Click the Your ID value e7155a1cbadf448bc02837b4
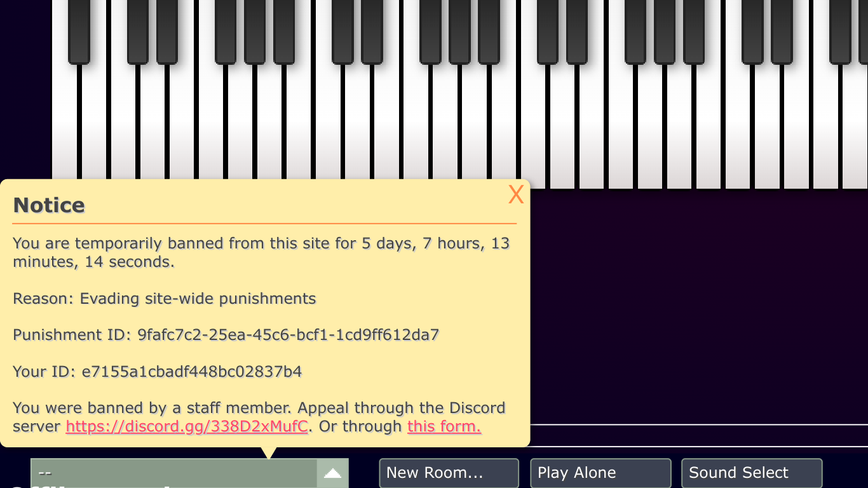This screenshot has height=488, width=868. tap(192, 372)
